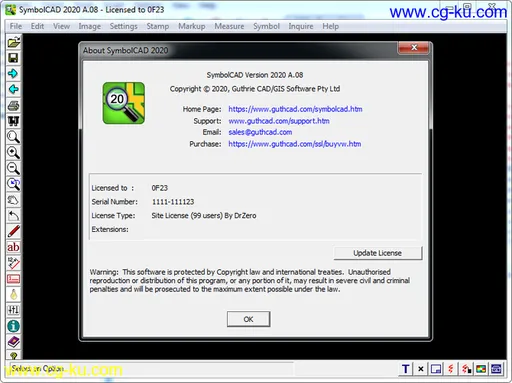Click the SymbolCAD icon in title bar
The height and width of the screenshot is (383, 512).
coord(11,10)
